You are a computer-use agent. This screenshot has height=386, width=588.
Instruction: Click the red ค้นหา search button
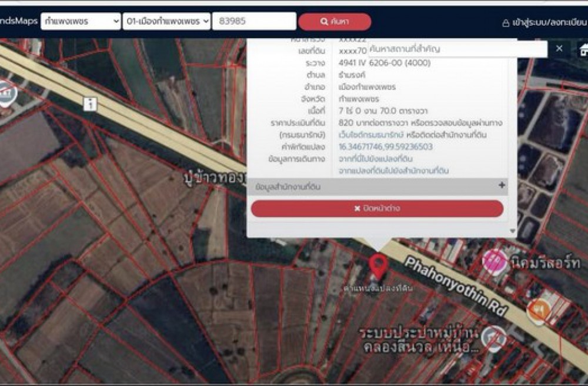335,22
